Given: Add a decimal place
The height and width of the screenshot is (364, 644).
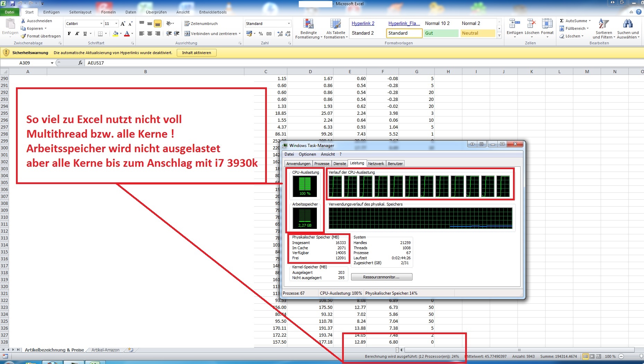Looking at the screenshot, I should (x=280, y=34).
